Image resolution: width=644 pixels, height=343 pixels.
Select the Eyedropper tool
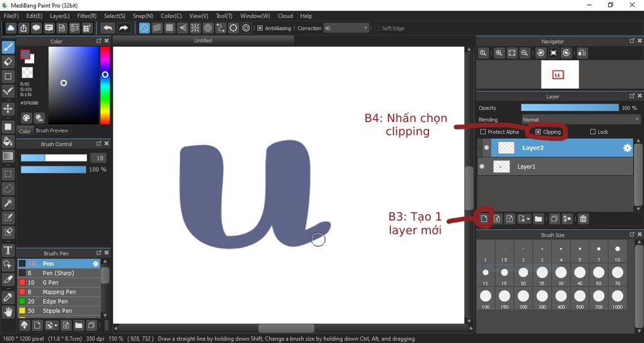[8, 297]
